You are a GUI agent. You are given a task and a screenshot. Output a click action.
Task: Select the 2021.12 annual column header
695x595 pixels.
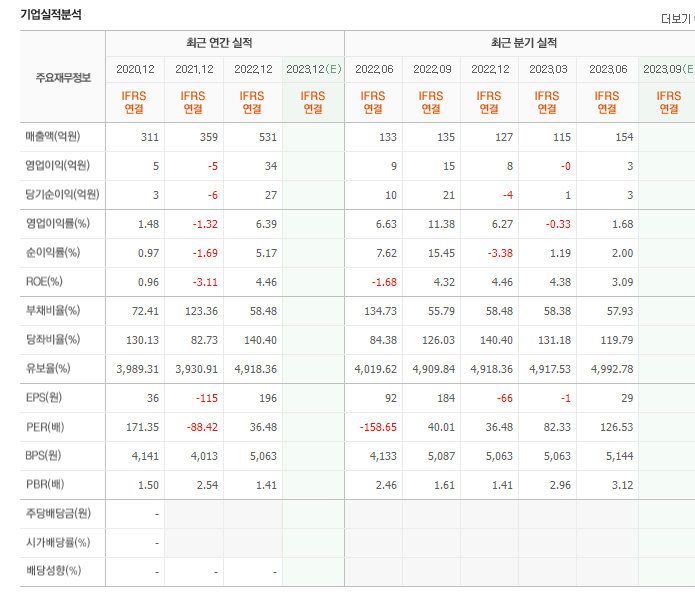coord(194,69)
